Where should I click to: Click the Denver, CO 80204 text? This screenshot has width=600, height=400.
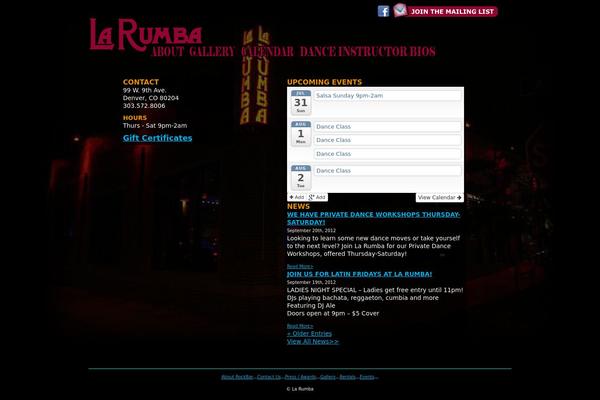(151, 98)
